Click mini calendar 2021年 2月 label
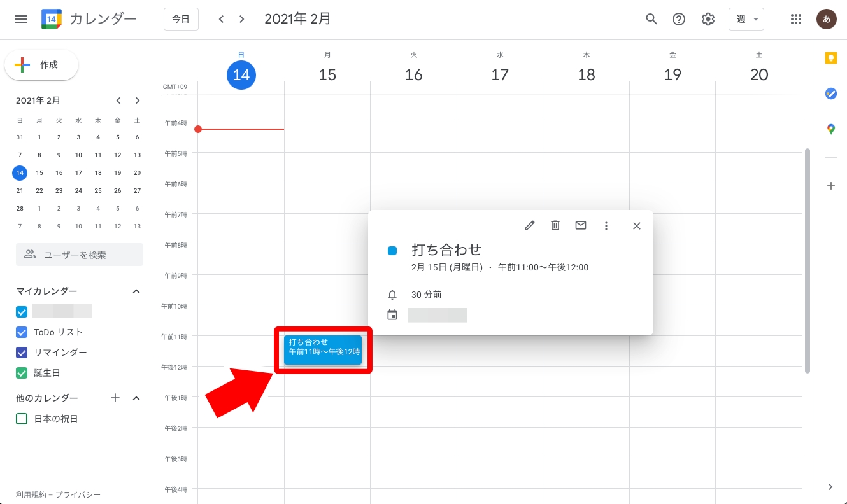847x504 pixels. click(x=38, y=101)
